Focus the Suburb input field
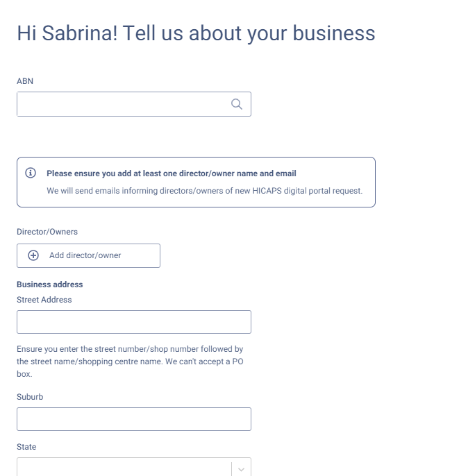The image size is (459, 476). 133,419
